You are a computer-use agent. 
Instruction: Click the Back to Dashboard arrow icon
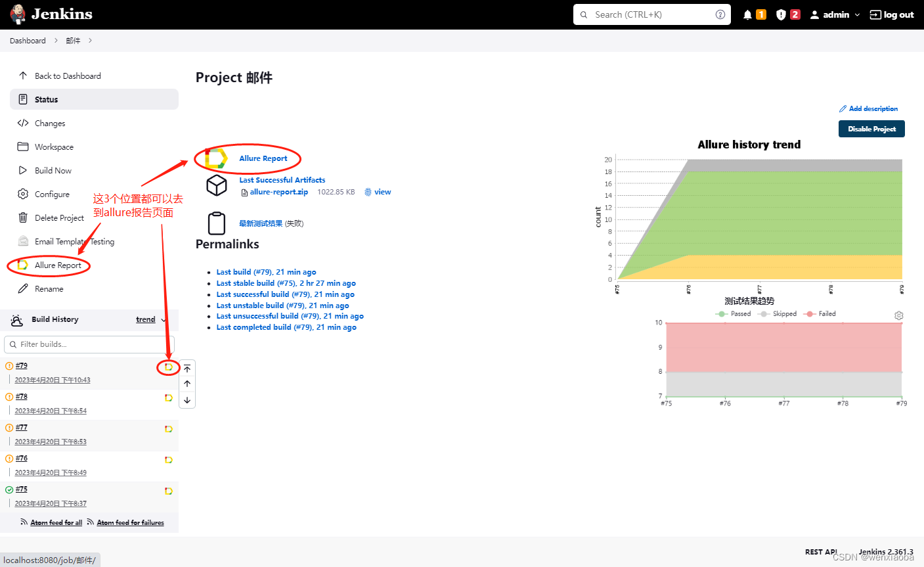click(x=23, y=76)
